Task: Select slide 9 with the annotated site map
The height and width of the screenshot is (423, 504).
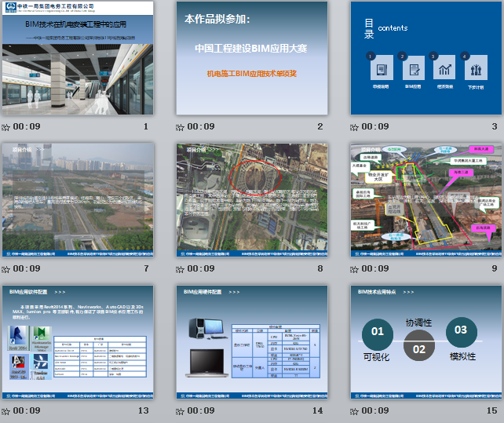Action: click(425, 200)
